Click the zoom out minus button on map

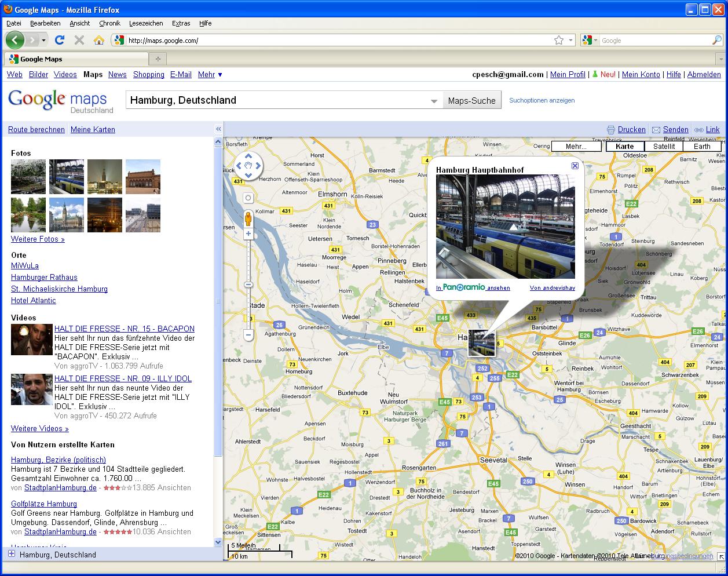pos(248,335)
